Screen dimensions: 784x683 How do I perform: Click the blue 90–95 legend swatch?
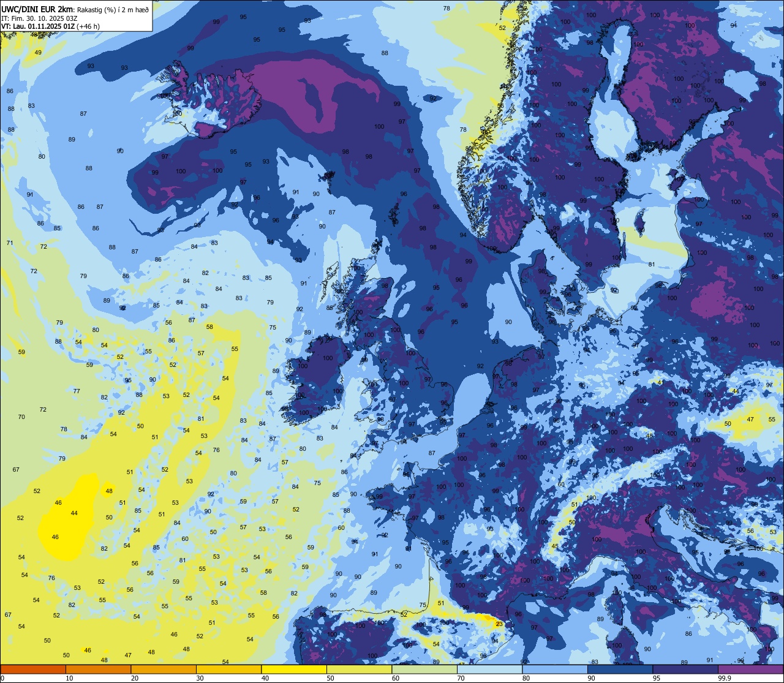(620, 669)
